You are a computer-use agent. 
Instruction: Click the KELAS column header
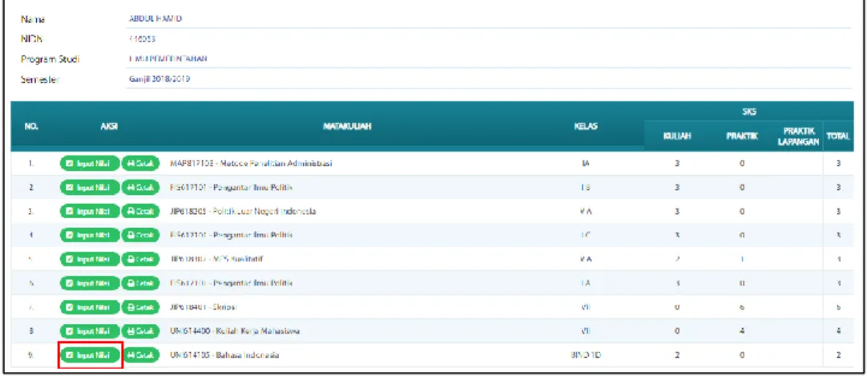(586, 127)
